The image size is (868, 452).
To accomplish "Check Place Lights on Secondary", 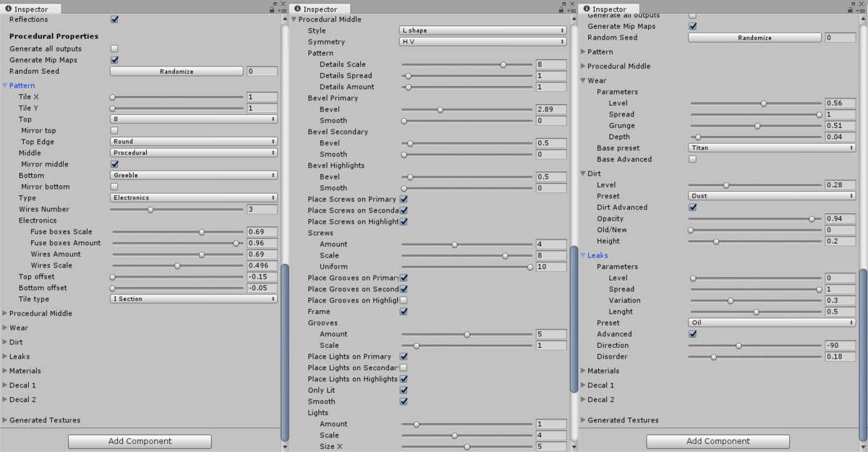I will pos(404,367).
